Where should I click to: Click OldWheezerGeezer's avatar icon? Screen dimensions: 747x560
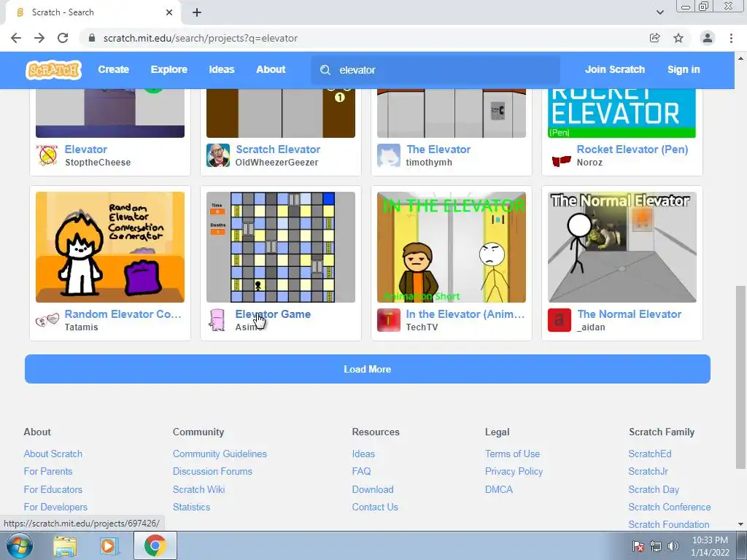click(x=218, y=155)
